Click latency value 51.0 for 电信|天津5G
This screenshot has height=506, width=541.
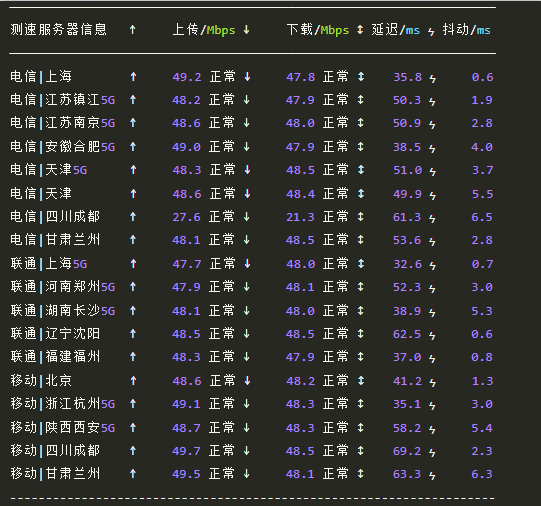coord(407,170)
